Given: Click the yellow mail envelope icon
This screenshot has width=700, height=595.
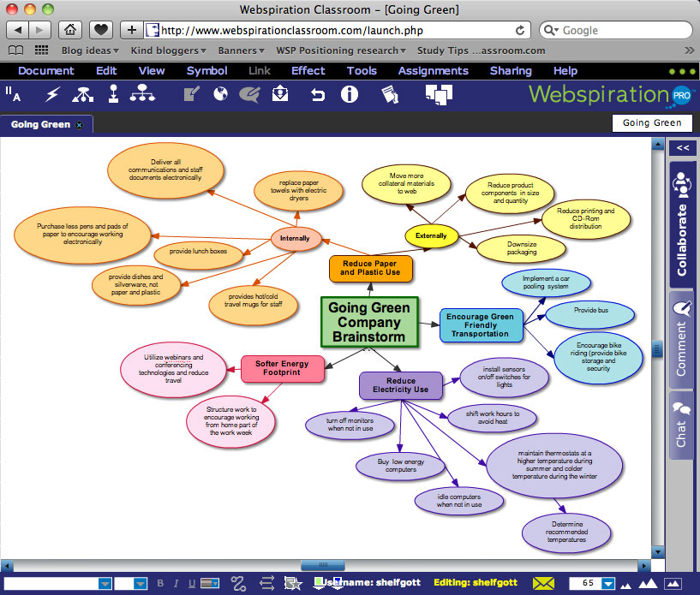Looking at the screenshot, I should 543,583.
